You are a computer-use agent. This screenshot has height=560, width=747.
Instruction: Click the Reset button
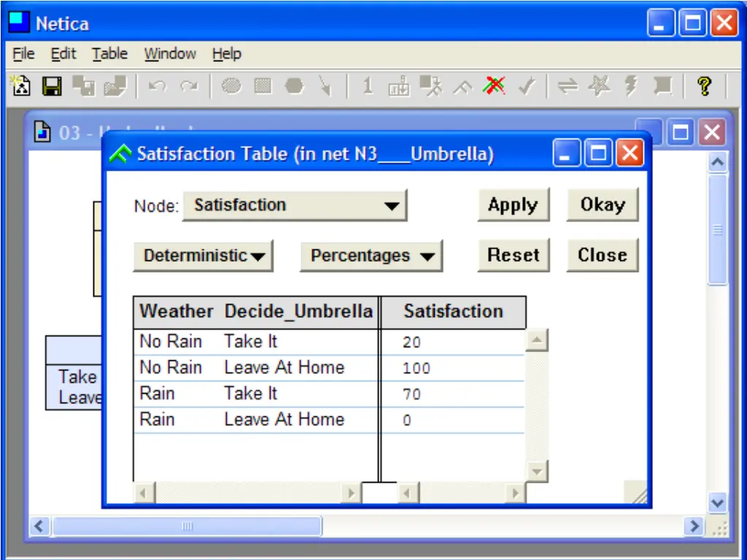coord(513,255)
